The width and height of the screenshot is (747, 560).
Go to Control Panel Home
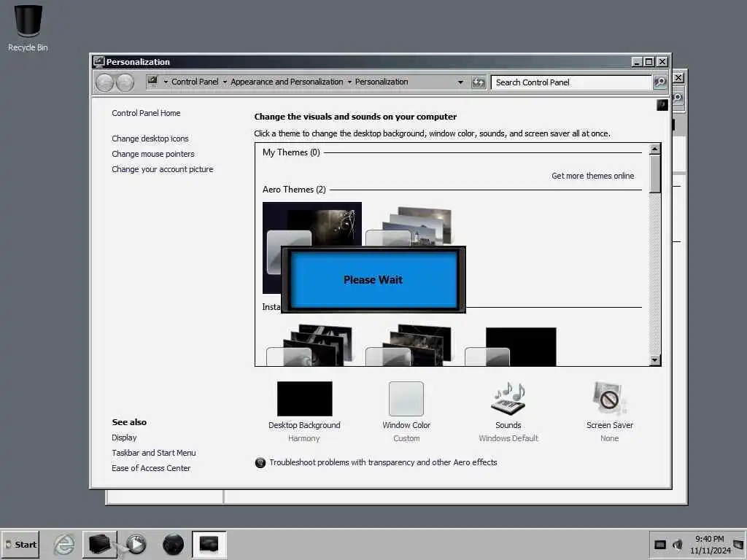click(x=146, y=113)
